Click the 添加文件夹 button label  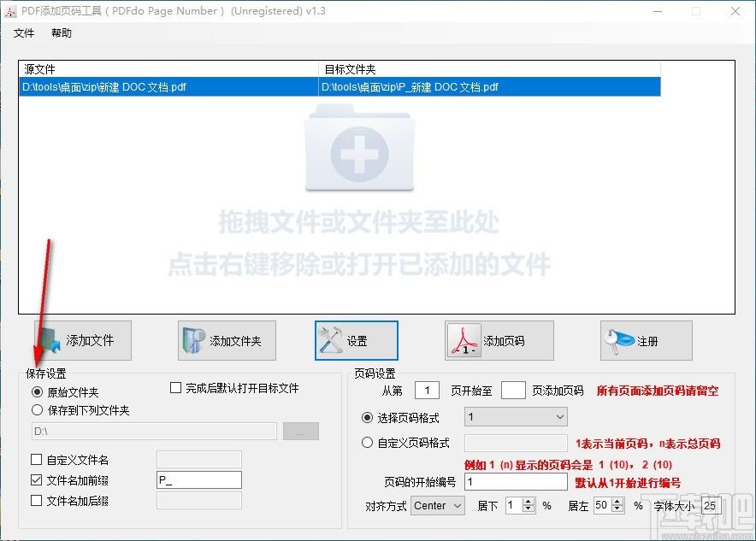click(235, 341)
